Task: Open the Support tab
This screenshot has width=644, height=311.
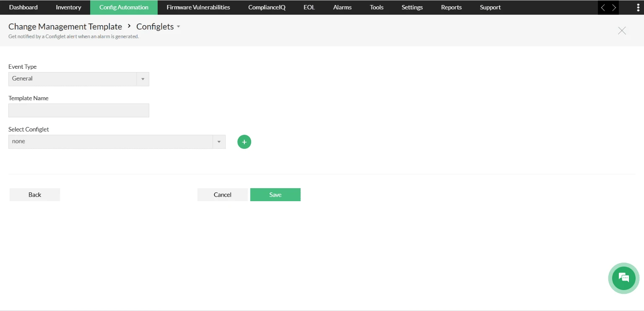Action: (x=490, y=7)
